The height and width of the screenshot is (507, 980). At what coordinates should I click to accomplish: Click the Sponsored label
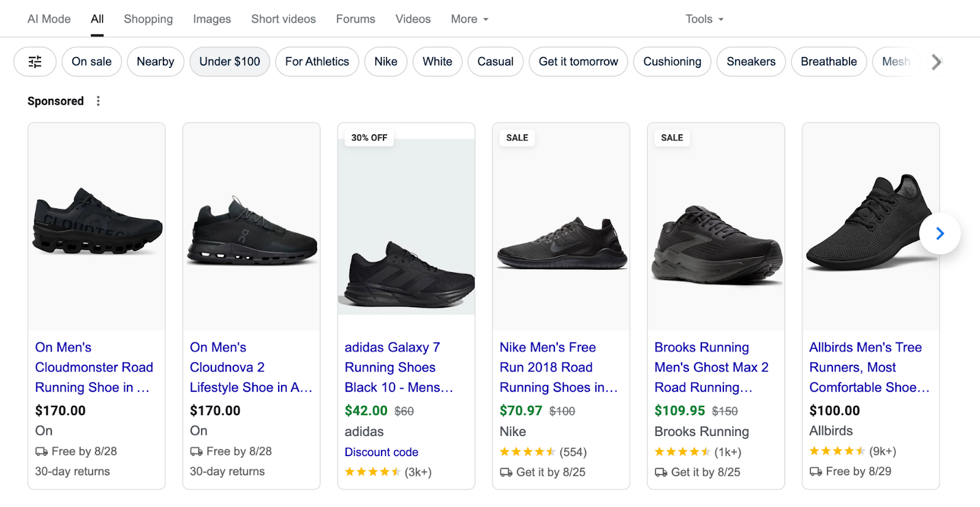click(x=56, y=101)
